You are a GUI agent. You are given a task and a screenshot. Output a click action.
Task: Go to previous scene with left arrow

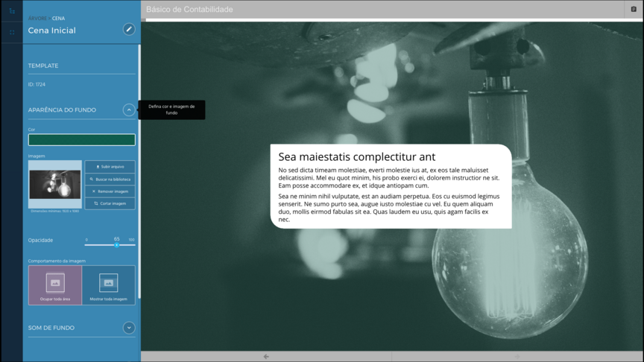[x=266, y=356]
